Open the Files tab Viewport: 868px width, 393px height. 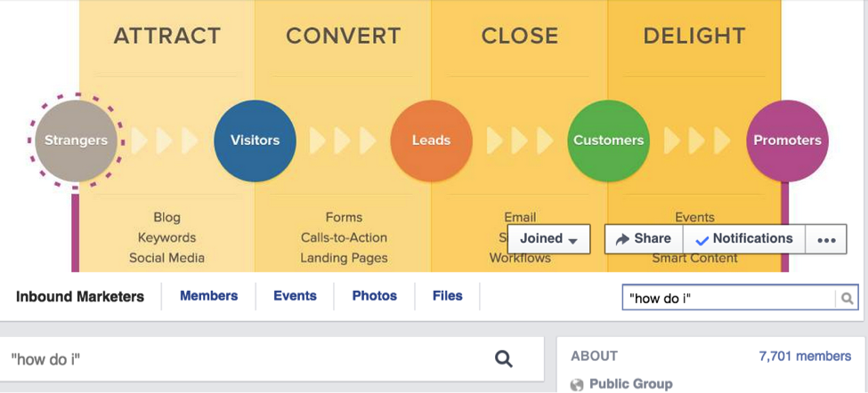click(x=447, y=296)
